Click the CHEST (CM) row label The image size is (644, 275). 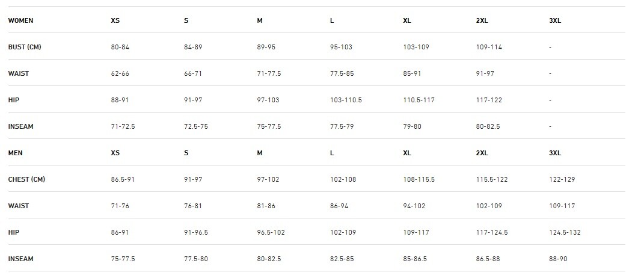(x=26, y=180)
